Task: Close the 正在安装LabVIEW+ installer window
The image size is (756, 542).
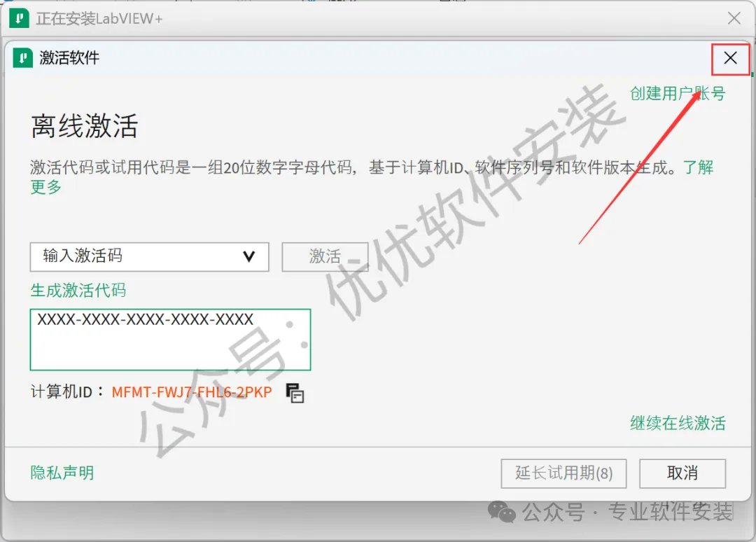Action: [734, 18]
